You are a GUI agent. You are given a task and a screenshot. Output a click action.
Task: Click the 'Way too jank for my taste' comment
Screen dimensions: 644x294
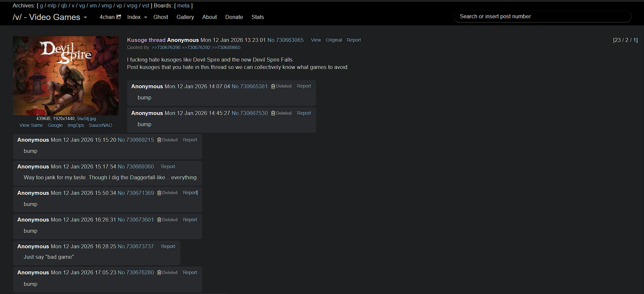pyautogui.click(x=111, y=178)
